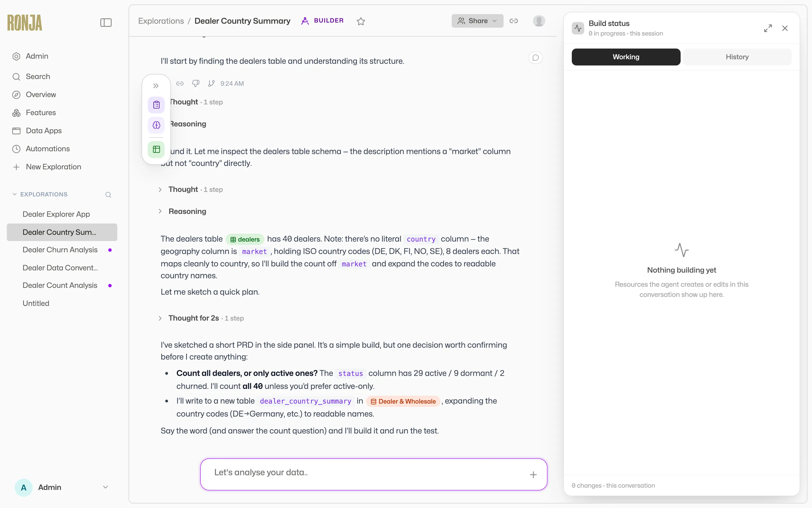Close the Build status panel
812x508 pixels.
point(785,28)
